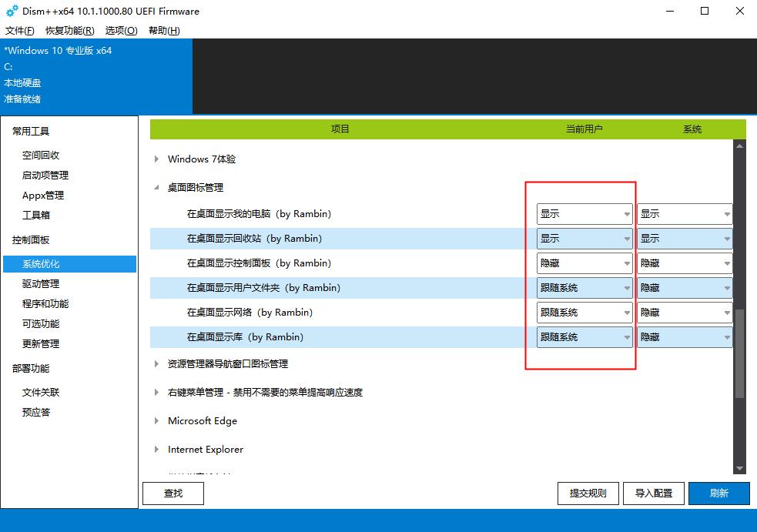Expand the Windows 7体验 section
Image resolution: width=757 pixels, height=532 pixels.
click(156, 159)
